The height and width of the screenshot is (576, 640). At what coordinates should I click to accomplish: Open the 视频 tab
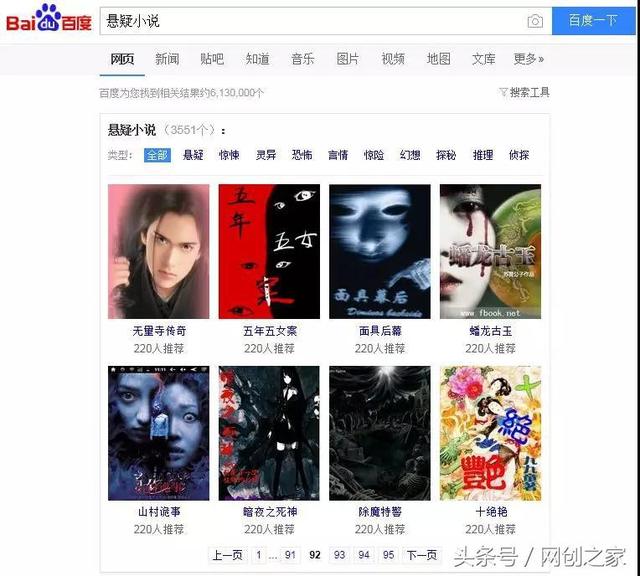(x=393, y=59)
